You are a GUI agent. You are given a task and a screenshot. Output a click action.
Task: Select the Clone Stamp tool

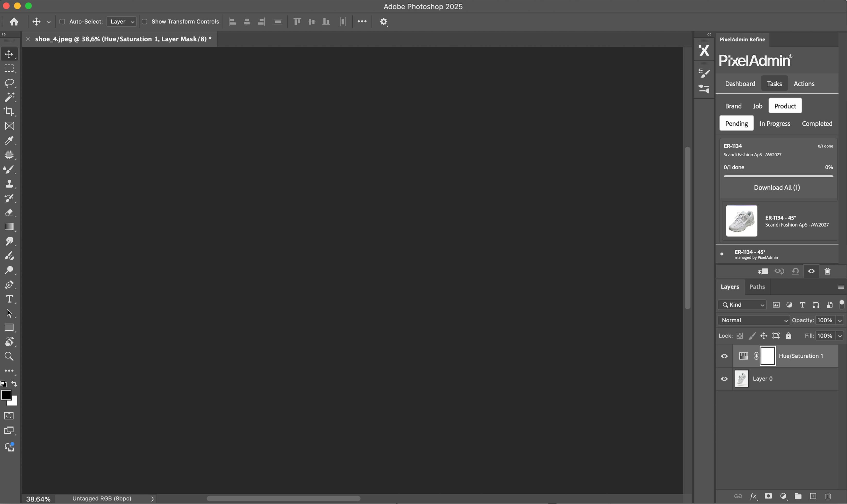pyautogui.click(x=9, y=184)
